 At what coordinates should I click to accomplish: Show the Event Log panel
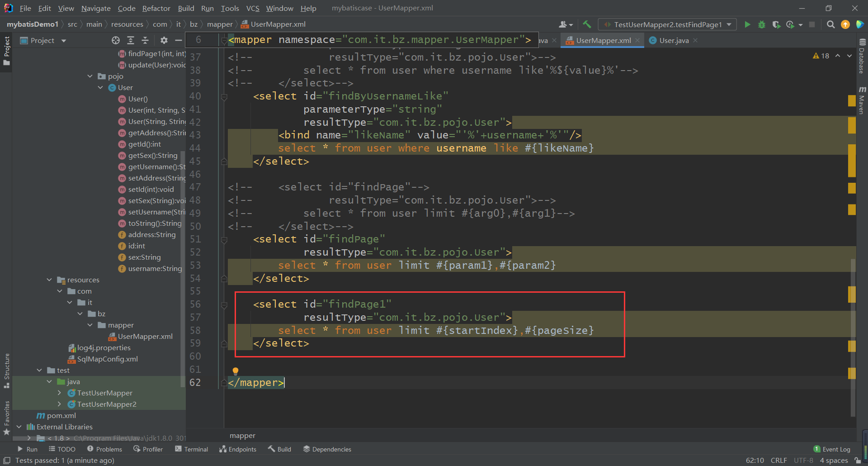pos(832,449)
